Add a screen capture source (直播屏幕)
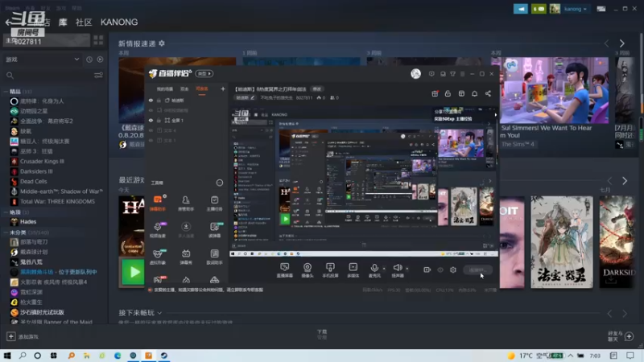The height and width of the screenshot is (362, 644). pyautogui.click(x=285, y=270)
